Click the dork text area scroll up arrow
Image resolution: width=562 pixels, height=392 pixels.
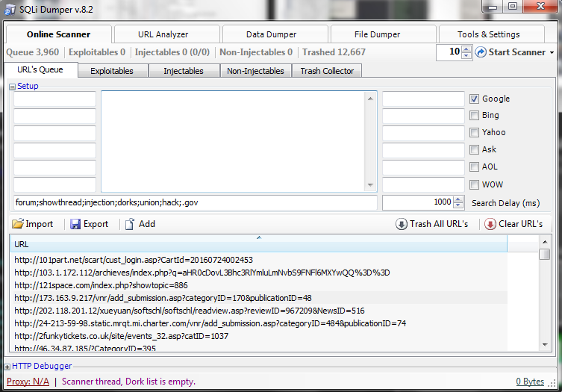[371, 99]
